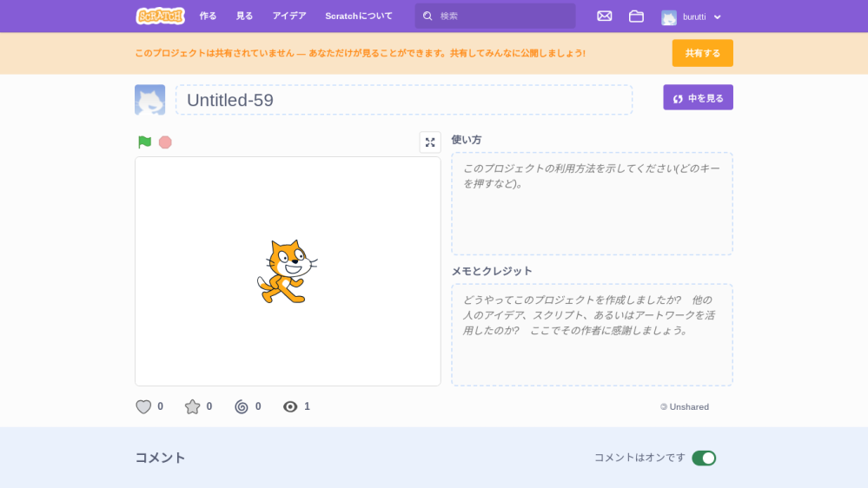Click the 使い方 heading label

466,140
